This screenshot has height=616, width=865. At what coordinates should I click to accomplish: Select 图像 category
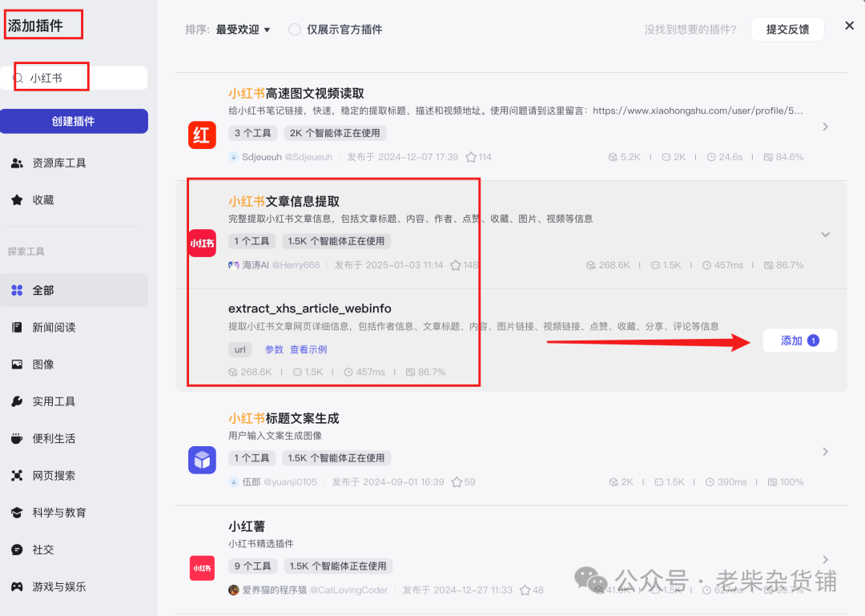click(74, 364)
